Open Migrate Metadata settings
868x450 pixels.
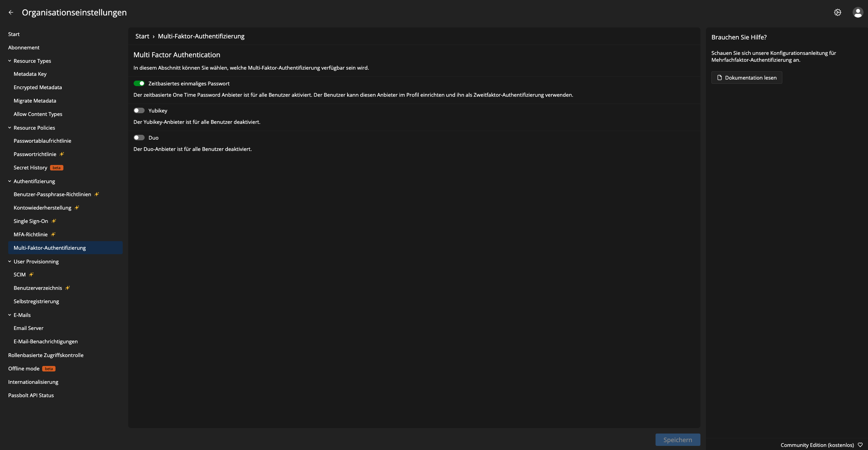coord(35,100)
